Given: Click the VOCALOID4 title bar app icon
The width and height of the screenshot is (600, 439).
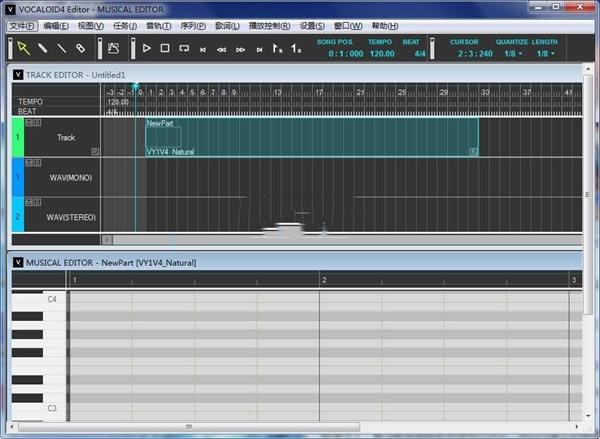Looking at the screenshot, I should 10,10.
